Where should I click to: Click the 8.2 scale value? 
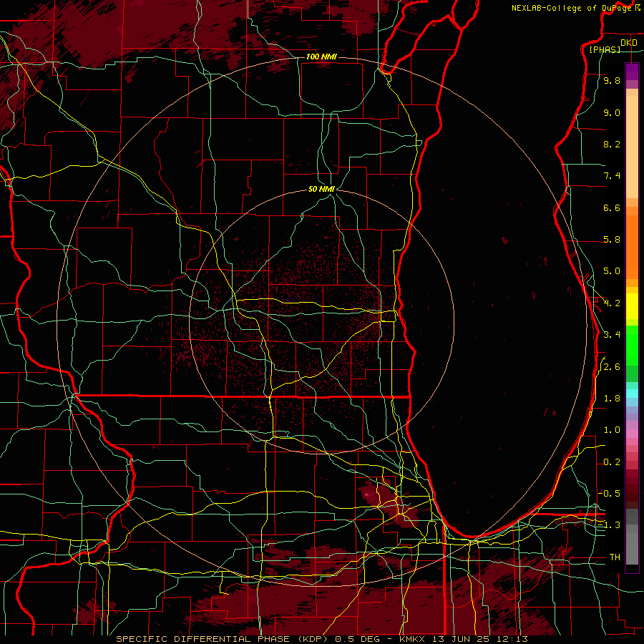[612, 144]
